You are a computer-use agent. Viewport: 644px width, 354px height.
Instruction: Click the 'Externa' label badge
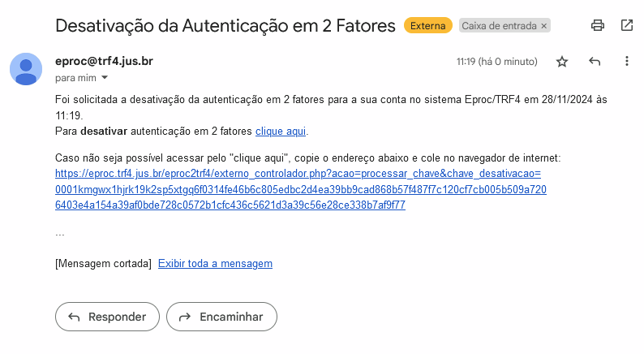tap(427, 26)
